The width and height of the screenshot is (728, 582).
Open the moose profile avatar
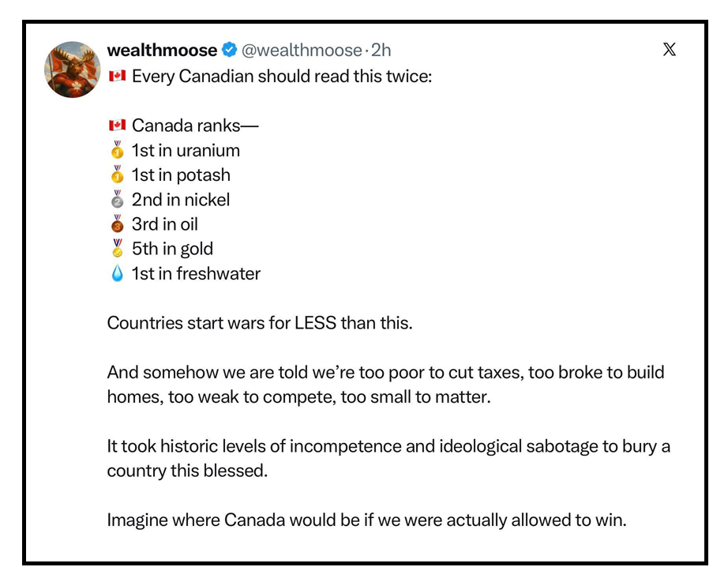pos(73,69)
